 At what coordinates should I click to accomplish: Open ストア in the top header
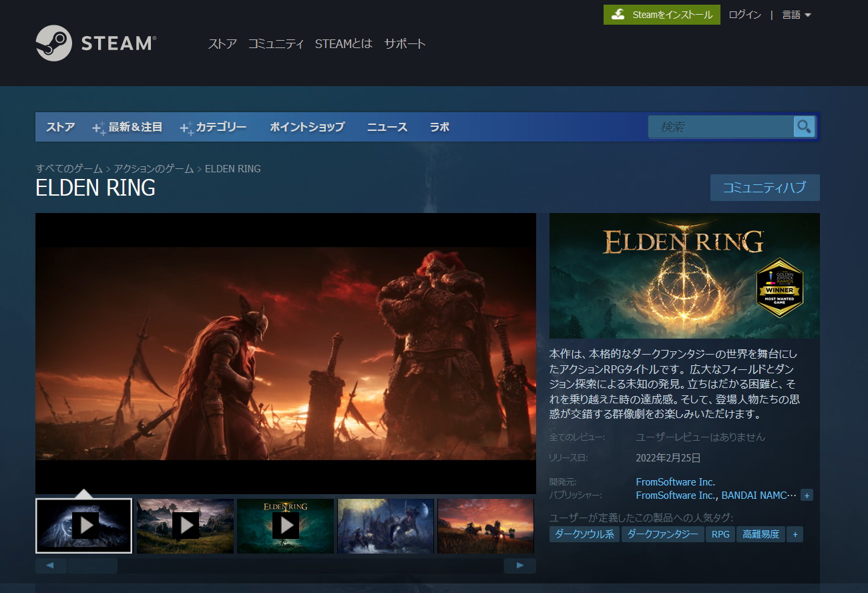[222, 44]
